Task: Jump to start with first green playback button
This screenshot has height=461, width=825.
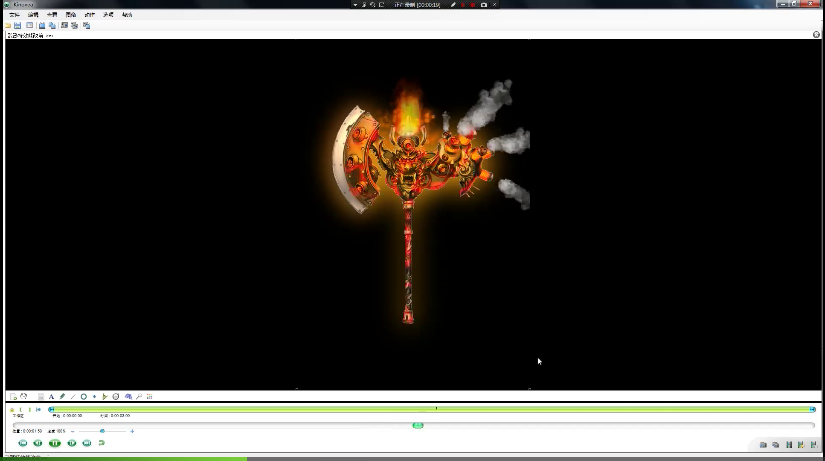Action: click(x=23, y=443)
